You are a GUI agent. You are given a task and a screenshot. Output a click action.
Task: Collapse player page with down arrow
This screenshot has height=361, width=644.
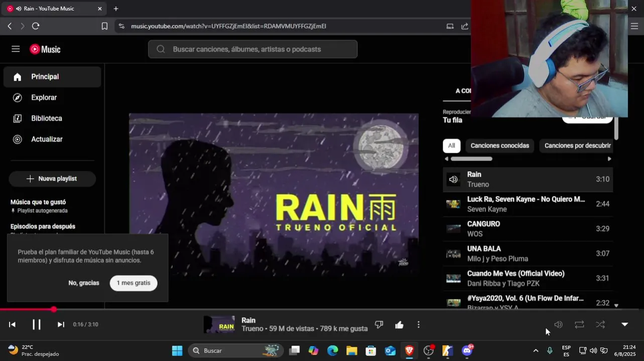[x=624, y=324]
